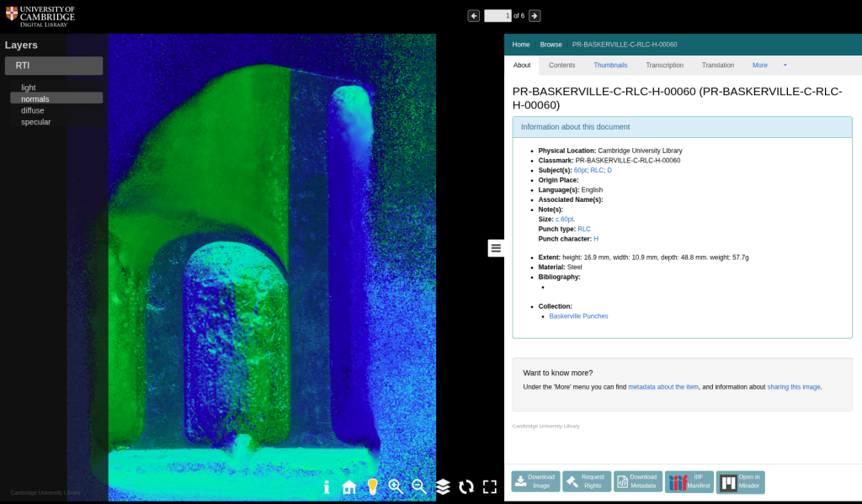Zoom out with the magnifier minus icon
Screen dimensions: 862x504
[x=419, y=487]
